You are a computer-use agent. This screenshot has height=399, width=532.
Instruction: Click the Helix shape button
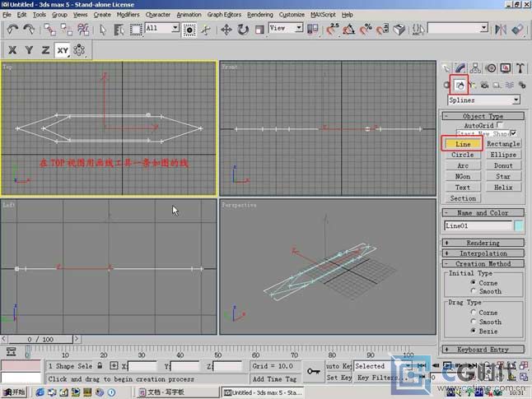[x=503, y=187]
